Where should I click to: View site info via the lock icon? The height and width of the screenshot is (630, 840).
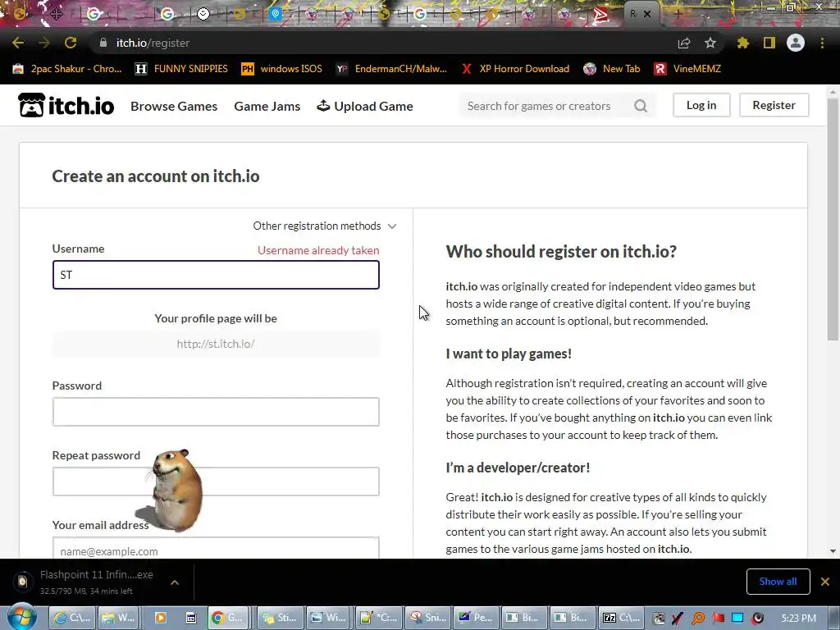[103, 43]
